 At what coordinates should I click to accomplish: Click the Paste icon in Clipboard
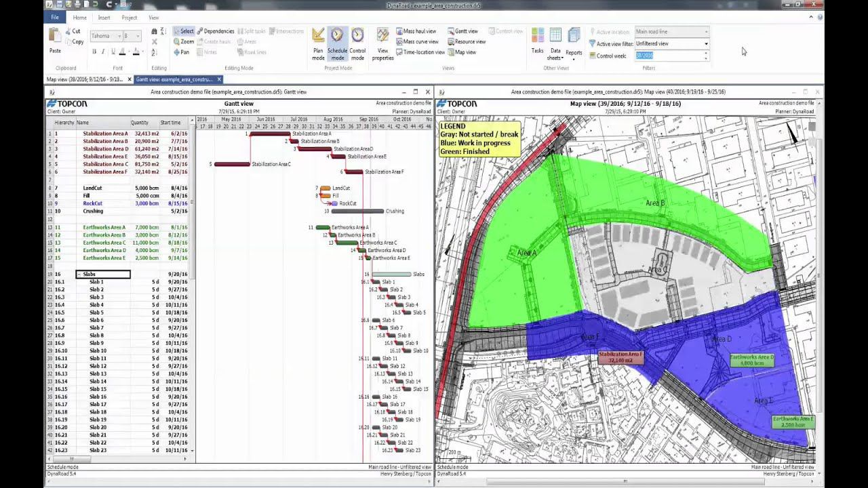(x=55, y=41)
